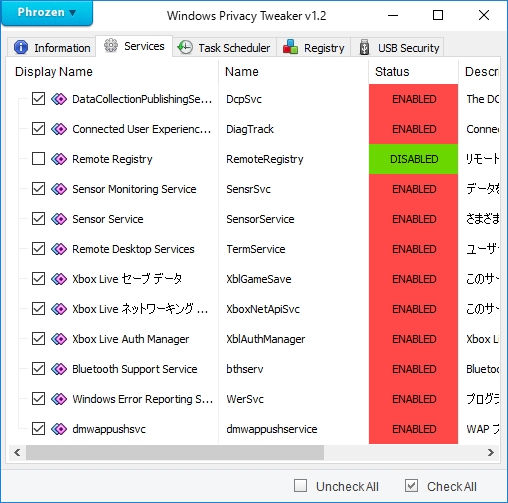
Task: Click the Xbox Live Auth Manager icon
Action: (59, 339)
